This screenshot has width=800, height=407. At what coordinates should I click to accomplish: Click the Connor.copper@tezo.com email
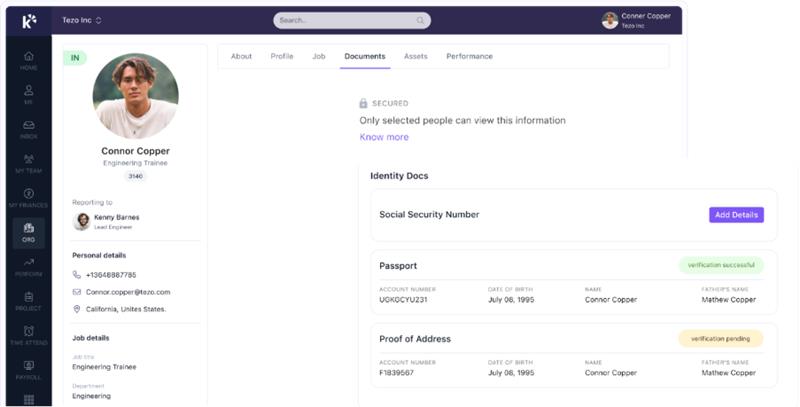coord(128,292)
